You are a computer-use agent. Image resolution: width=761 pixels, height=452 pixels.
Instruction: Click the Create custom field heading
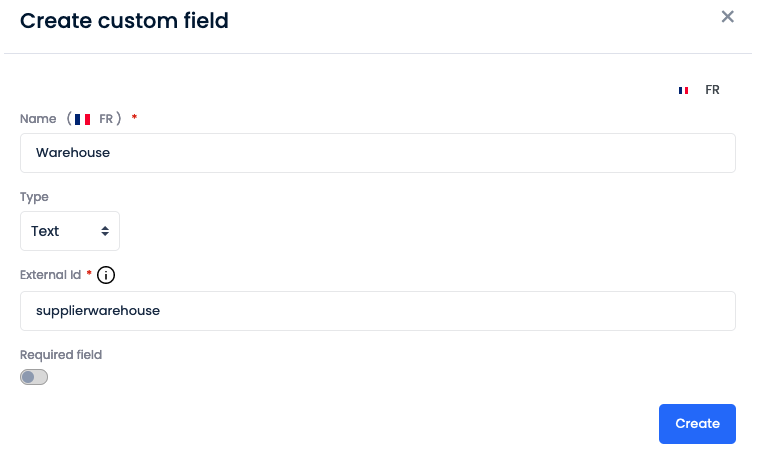(124, 20)
